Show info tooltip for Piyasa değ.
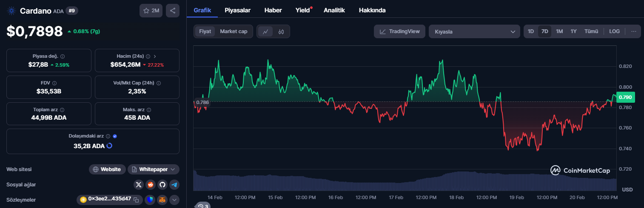The width and height of the screenshot is (644, 208). coord(63,56)
